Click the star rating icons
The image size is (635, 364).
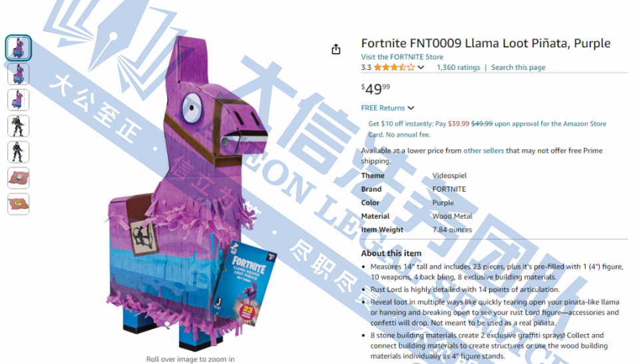pyautogui.click(x=394, y=68)
